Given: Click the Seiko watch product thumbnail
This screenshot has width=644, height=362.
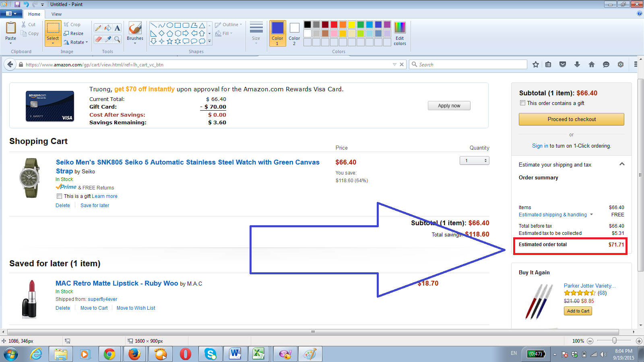Looking at the screenshot, I should [x=30, y=178].
